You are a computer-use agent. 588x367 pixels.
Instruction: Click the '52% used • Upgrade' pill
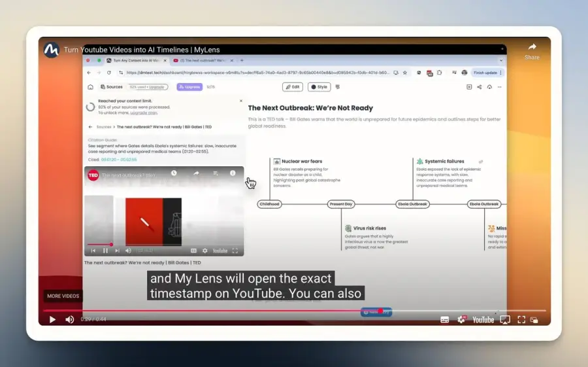(147, 87)
